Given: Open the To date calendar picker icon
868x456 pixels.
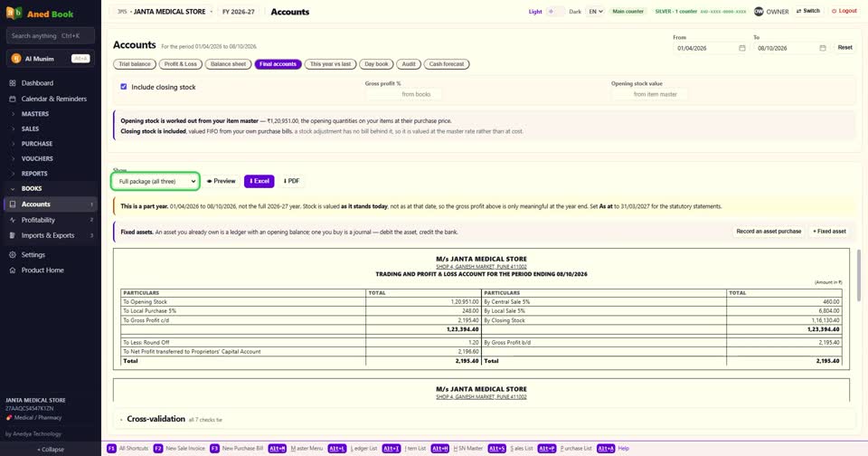Looking at the screenshot, I should pos(823,48).
